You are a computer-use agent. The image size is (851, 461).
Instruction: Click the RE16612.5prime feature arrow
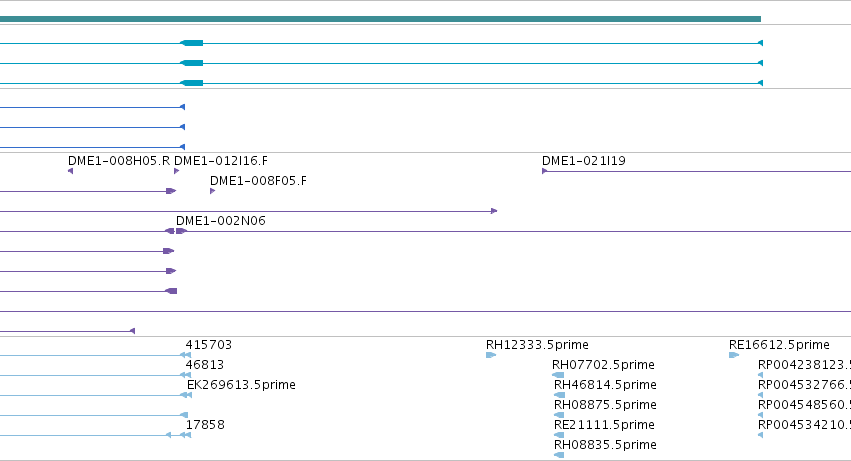pos(734,355)
